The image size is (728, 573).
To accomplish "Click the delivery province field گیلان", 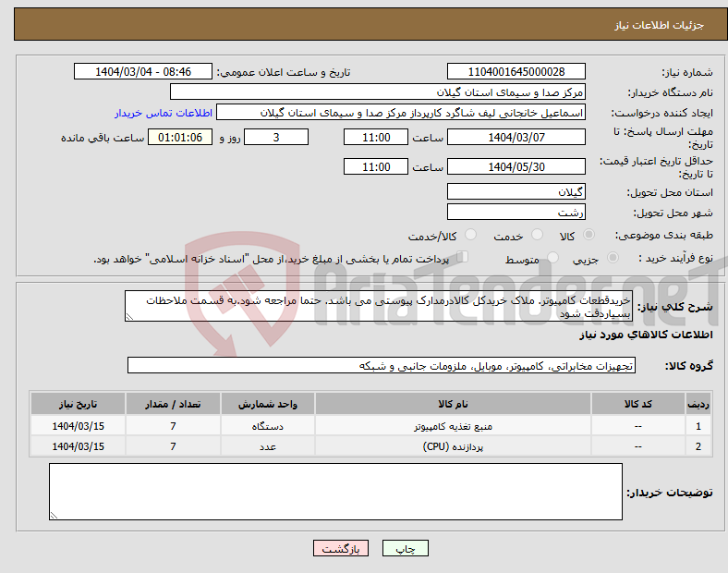I will click(x=516, y=191).
